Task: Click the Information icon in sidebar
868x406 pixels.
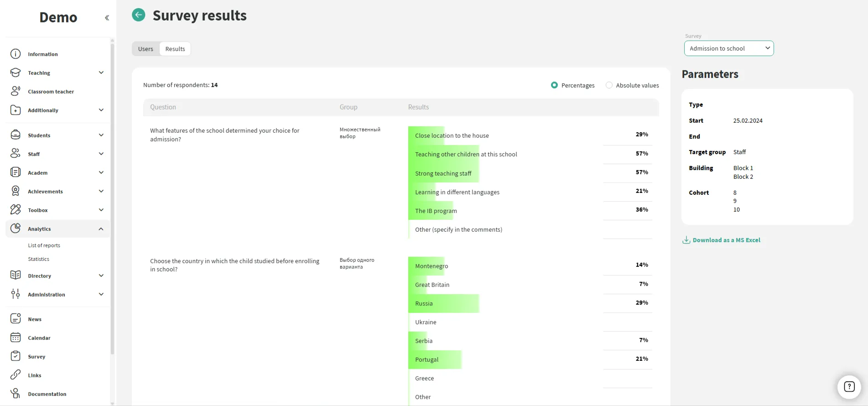Action: [16, 54]
